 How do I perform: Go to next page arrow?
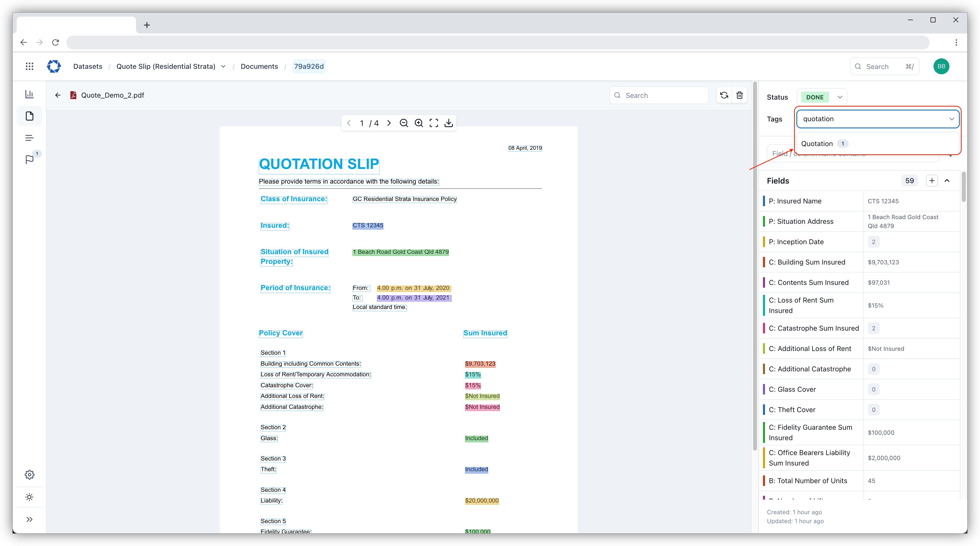coord(389,123)
